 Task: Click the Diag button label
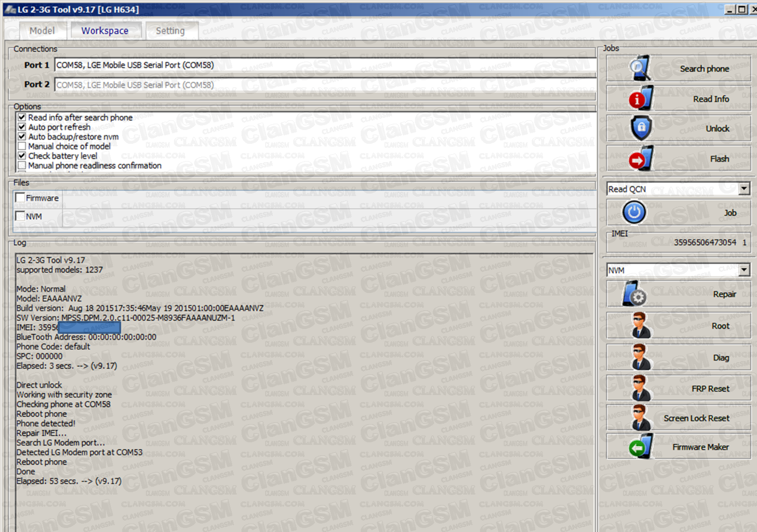[x=721, y=358]
